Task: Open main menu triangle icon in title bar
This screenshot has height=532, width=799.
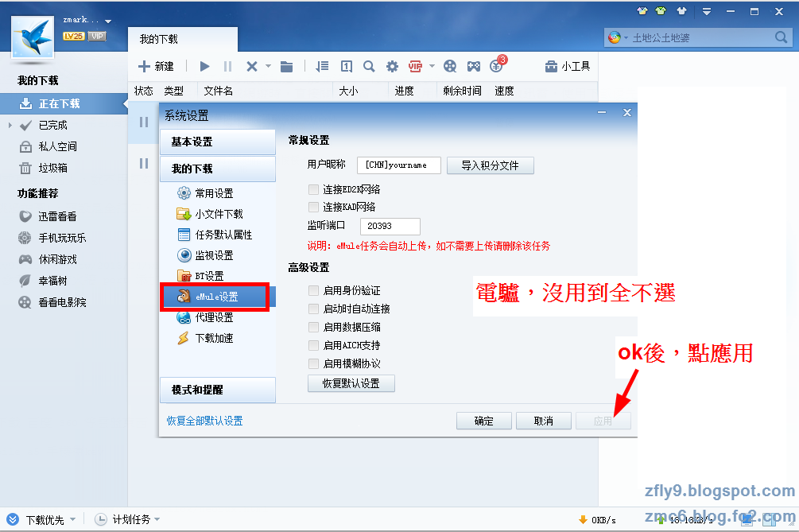Action: tap(706, 11)
